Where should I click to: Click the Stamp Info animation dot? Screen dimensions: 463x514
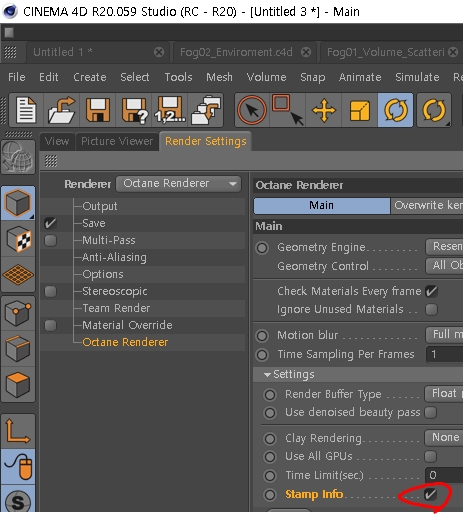(x=270, y=494)
